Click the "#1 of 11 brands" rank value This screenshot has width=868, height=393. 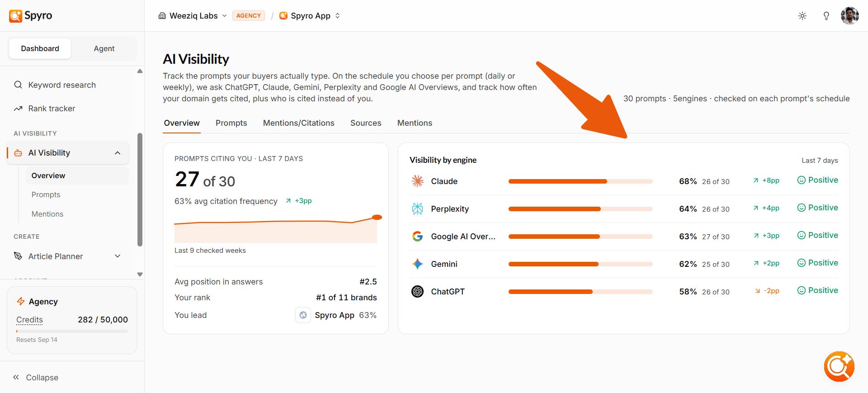point(346,298)
